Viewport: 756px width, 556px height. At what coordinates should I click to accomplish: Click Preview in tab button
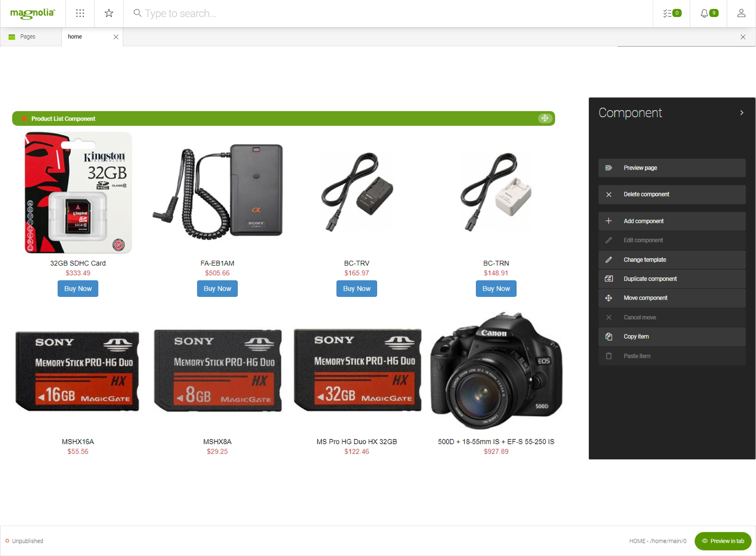[723, 541]
